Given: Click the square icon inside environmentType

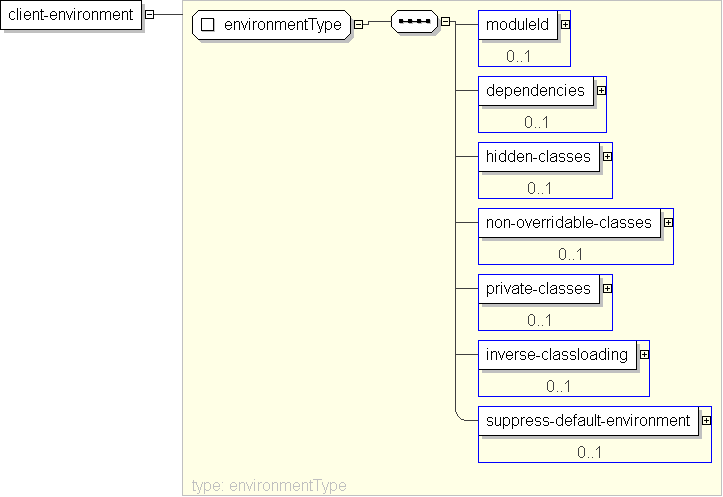Looking at the screenshot, I should 208,25.
